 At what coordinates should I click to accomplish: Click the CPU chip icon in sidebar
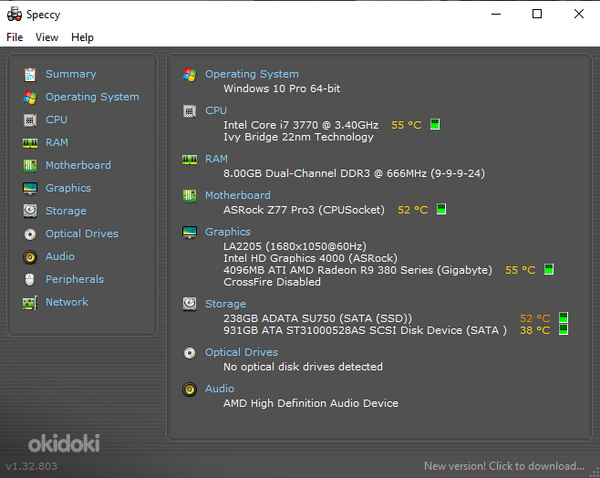(x=30, y=120)
